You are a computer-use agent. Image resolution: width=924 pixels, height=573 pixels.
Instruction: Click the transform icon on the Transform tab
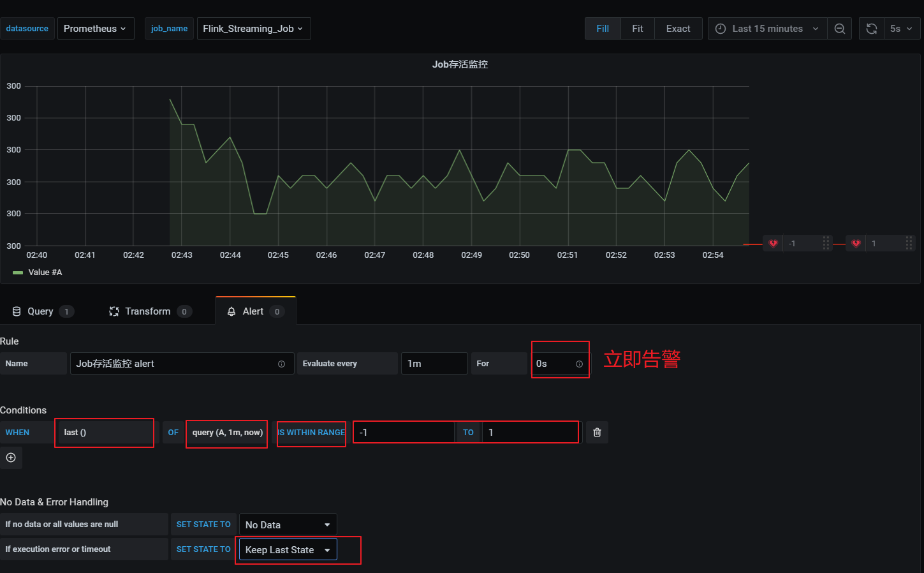click(x=114, y=311)
